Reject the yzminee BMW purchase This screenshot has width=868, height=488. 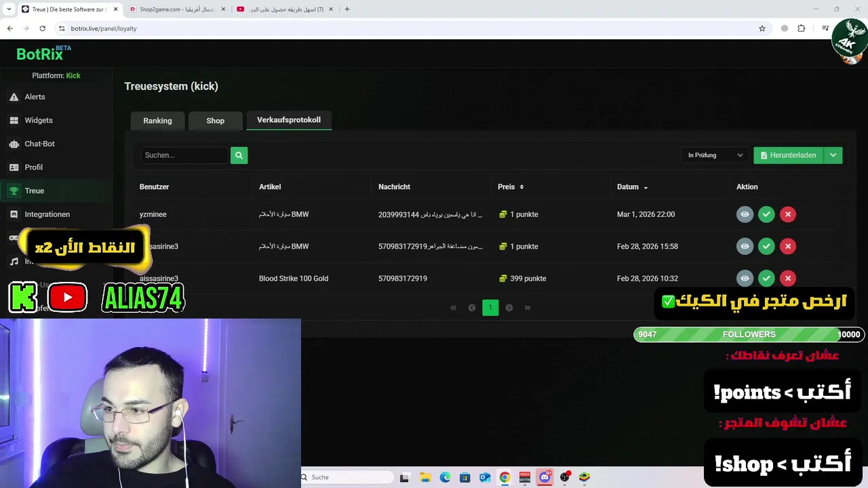click(788, 214)
